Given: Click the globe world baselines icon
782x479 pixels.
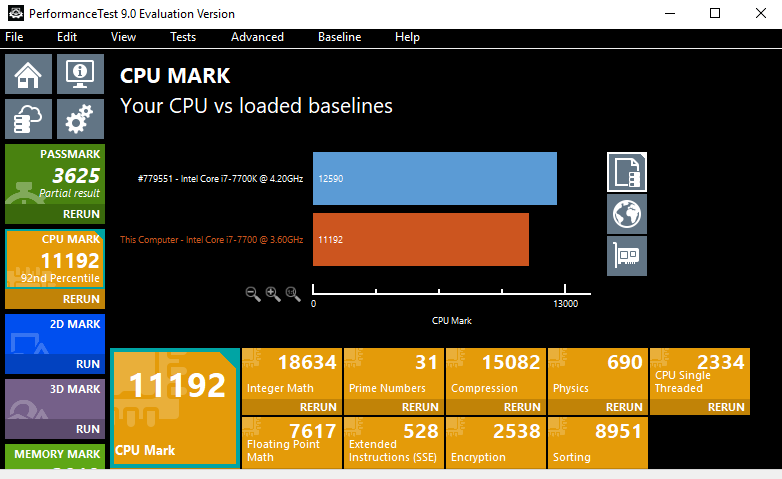Looking at the screenshot, I should [x=627, y=214].
